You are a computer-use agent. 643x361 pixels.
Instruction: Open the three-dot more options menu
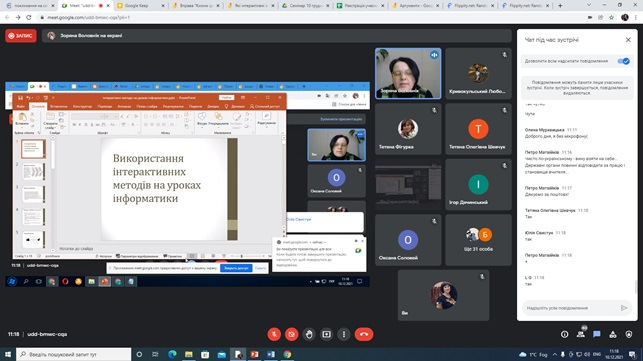pos(344,334)
